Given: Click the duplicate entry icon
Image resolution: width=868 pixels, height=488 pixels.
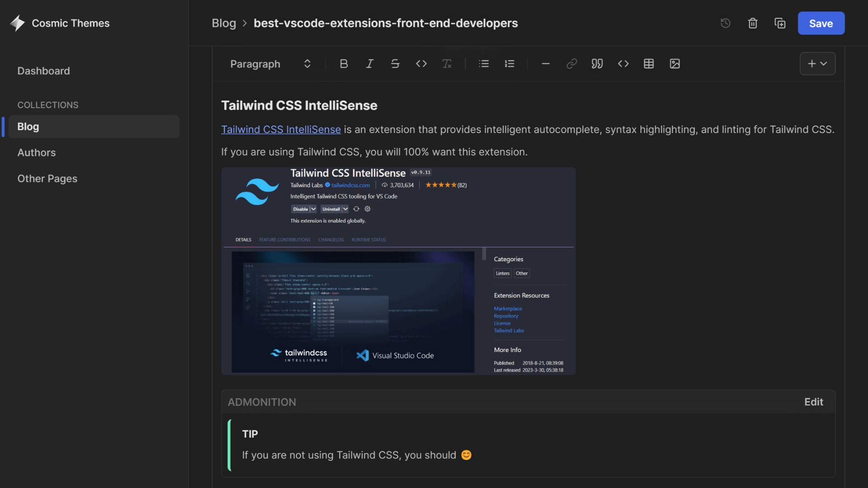Looking at the screenshot, I should point(780,23).
